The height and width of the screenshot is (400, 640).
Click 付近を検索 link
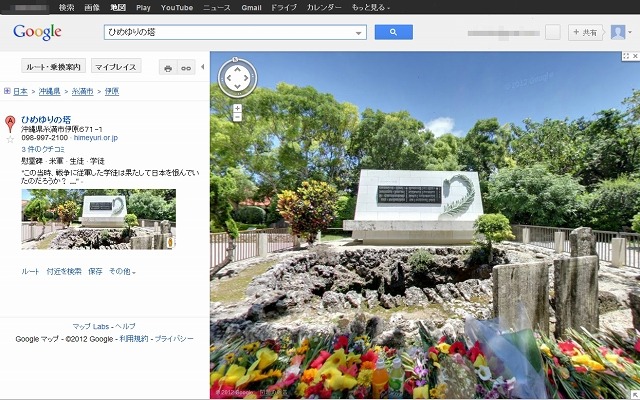64,271
